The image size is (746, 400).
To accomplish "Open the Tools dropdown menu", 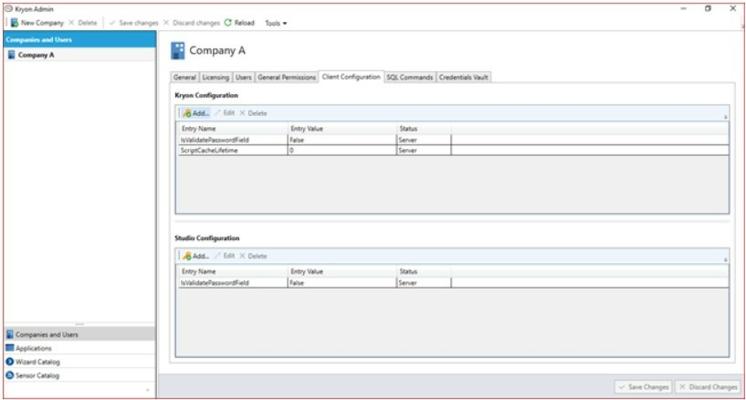I will (x=275, y=22).
